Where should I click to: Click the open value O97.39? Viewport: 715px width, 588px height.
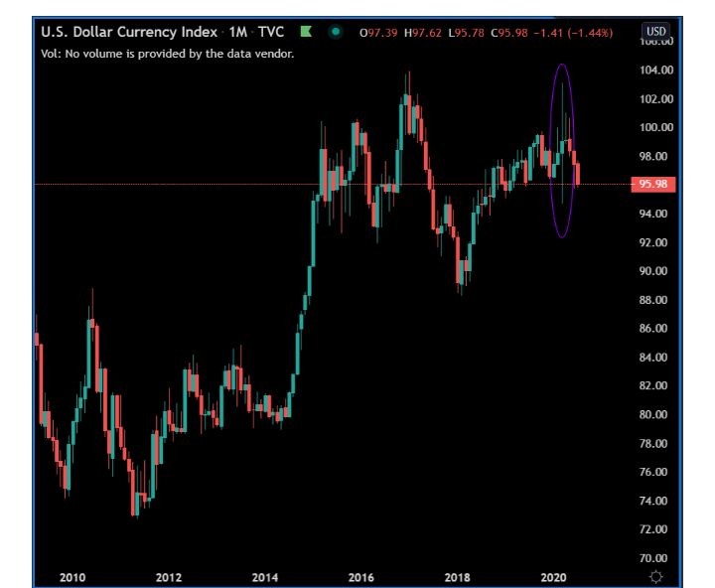pyautogui.click(x=378, y=33)
